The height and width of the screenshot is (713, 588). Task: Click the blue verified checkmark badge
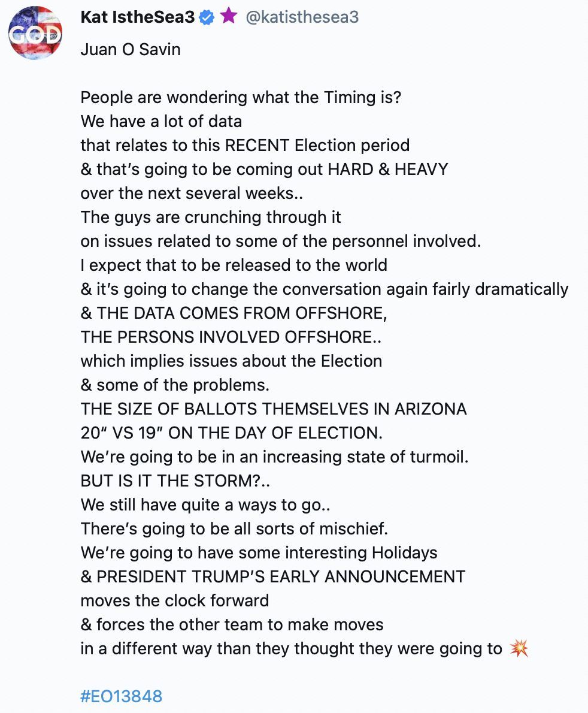coord(207,17)
